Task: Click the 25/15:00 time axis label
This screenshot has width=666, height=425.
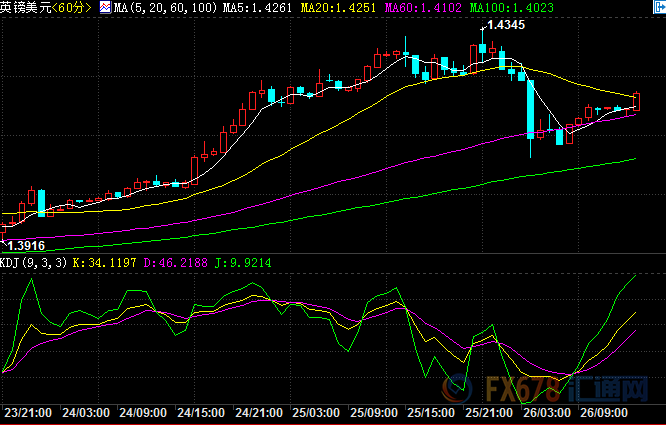Action: pos(431,413)
